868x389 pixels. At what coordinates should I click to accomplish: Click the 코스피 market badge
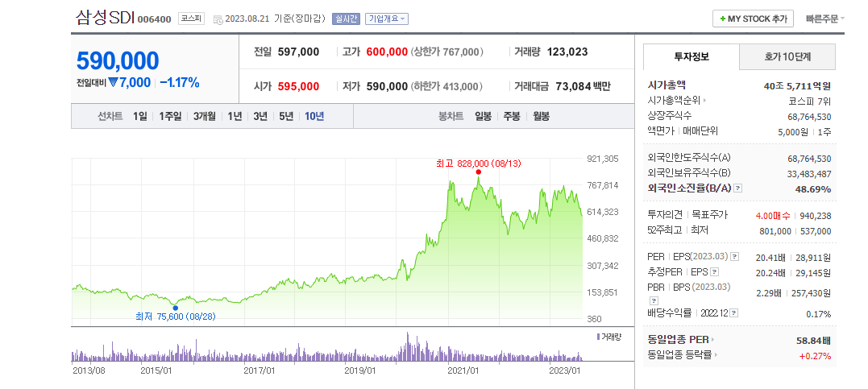point(192,19)
